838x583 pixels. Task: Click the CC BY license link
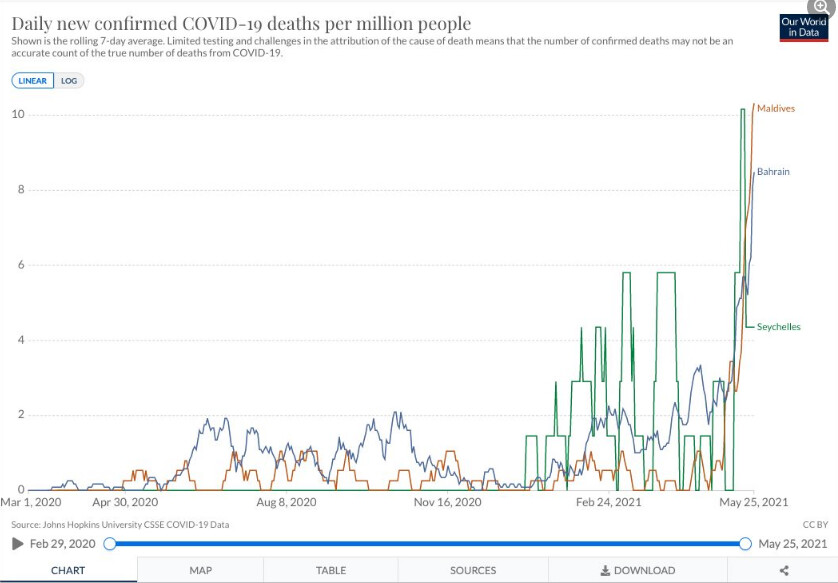click(815, 524)
